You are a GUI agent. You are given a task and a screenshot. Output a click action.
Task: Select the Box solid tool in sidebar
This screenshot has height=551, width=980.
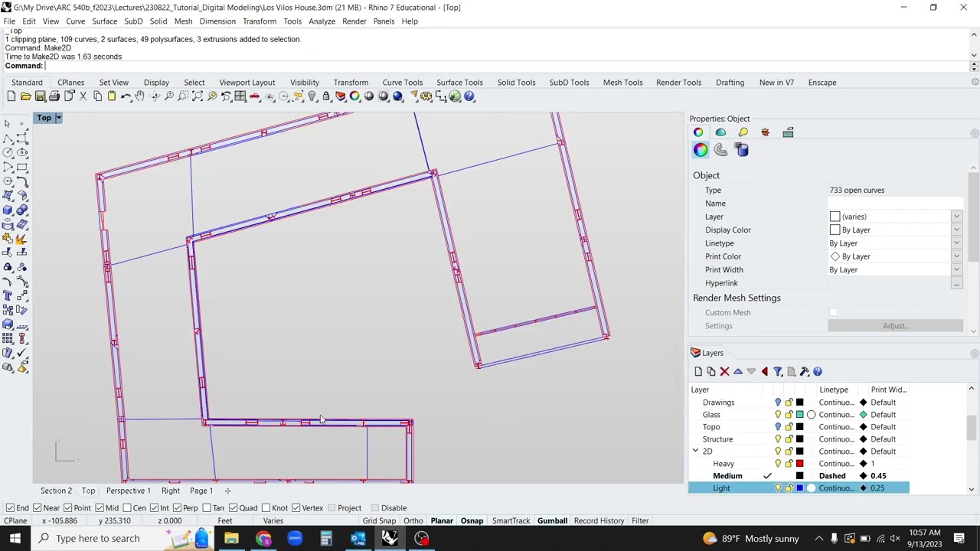point(8,210)
